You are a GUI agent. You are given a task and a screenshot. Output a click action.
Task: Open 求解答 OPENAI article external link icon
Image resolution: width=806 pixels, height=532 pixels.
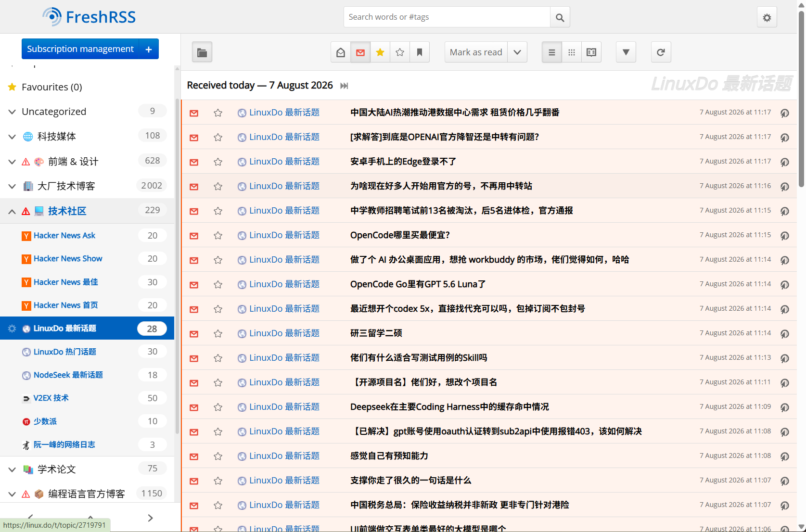click(784, 138)
